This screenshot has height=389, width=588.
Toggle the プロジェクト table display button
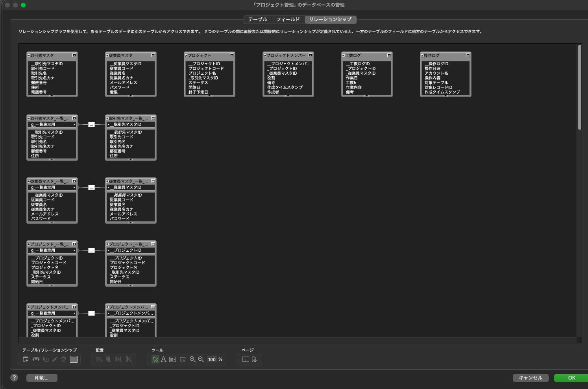point(231,55)
